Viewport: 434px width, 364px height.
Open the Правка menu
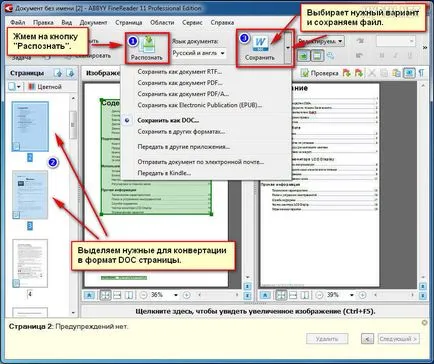click(x=43, y=23)
